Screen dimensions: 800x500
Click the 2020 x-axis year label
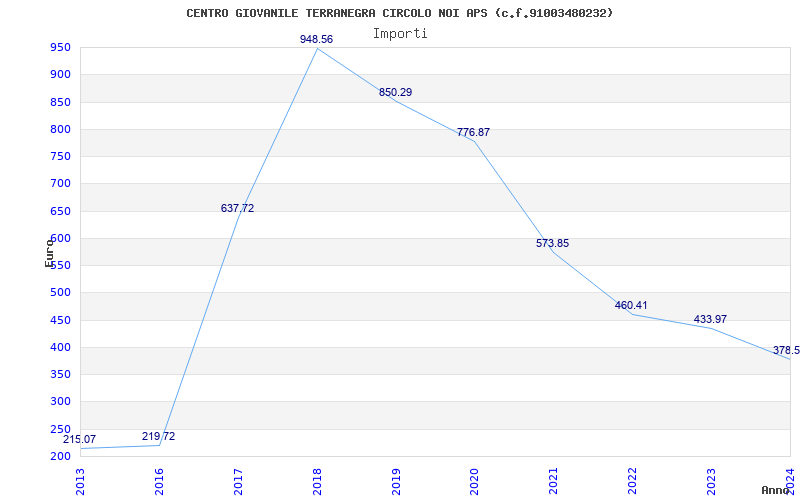coord(474,482)
